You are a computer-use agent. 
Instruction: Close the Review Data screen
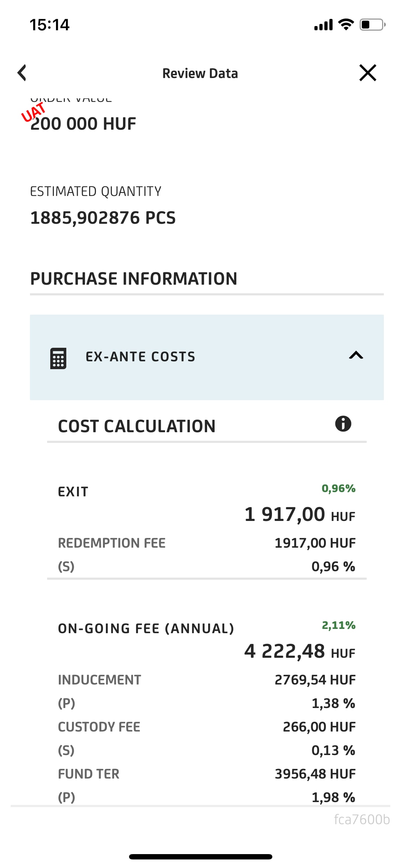pyautogui.click(x=367, y=73)
